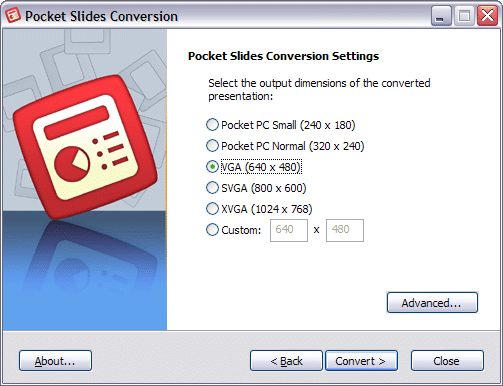Minimize the Pocket Slides Conversion window

pos(441,16)
